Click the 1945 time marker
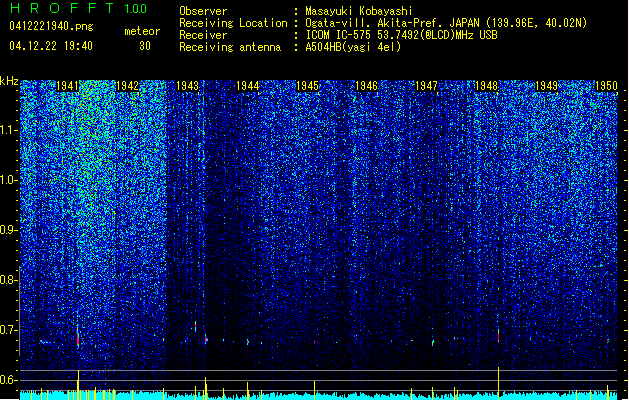Screen dimensions: 629x400 (x=307, y=86)
